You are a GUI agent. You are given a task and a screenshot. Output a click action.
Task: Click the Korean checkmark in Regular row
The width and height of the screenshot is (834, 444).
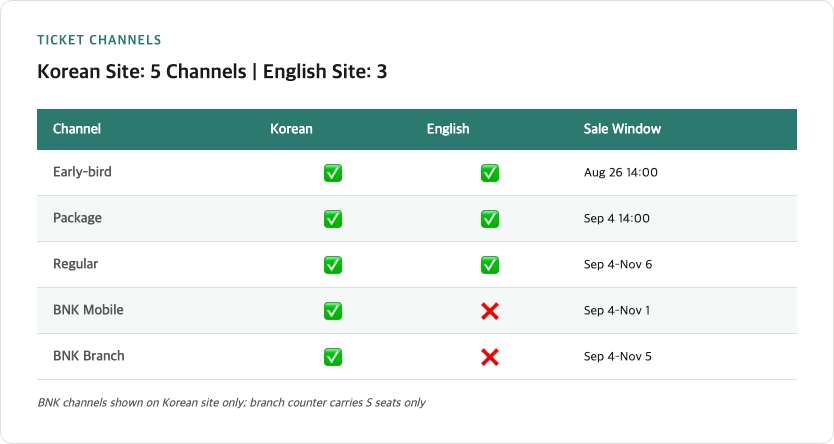(333, 265)
